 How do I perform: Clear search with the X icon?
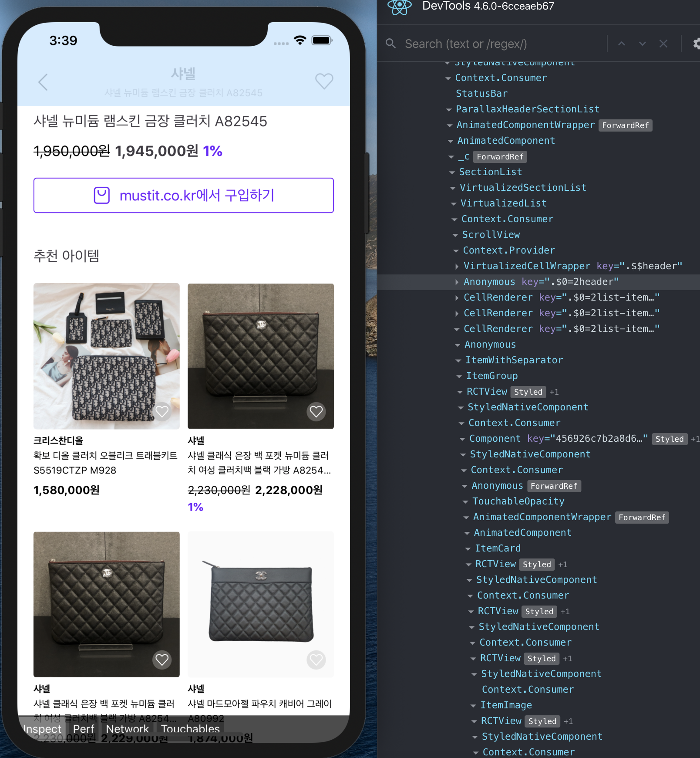click(x=663, y=44)
